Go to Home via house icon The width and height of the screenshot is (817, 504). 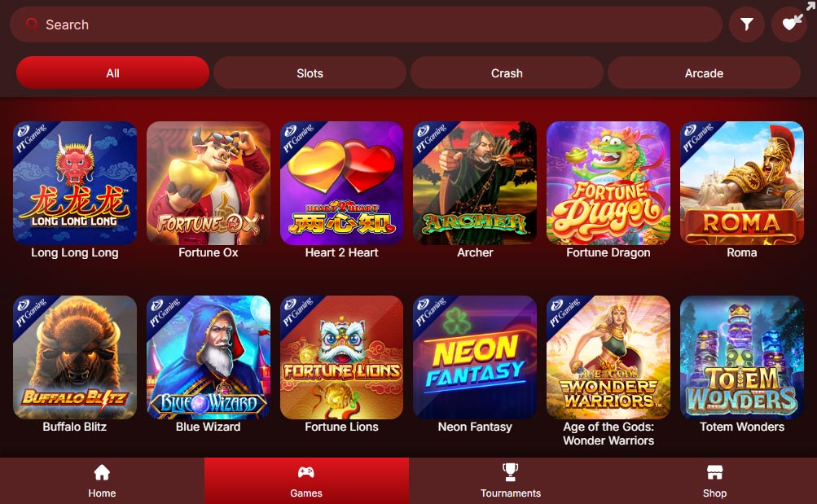[102, 473]
